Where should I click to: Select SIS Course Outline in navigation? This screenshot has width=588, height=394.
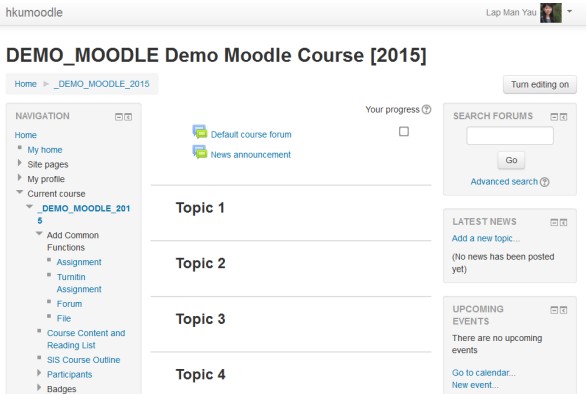83,360
